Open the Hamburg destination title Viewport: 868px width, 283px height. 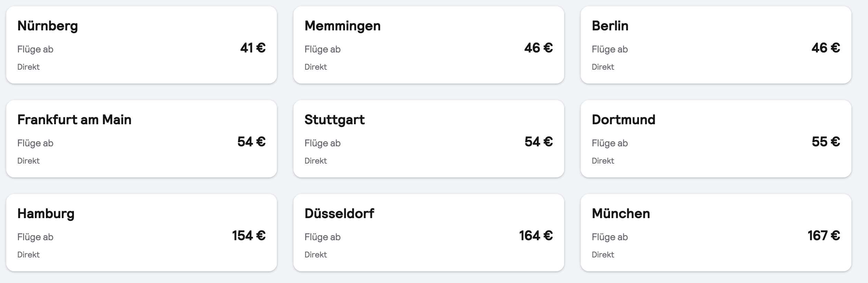coord(46,214)
